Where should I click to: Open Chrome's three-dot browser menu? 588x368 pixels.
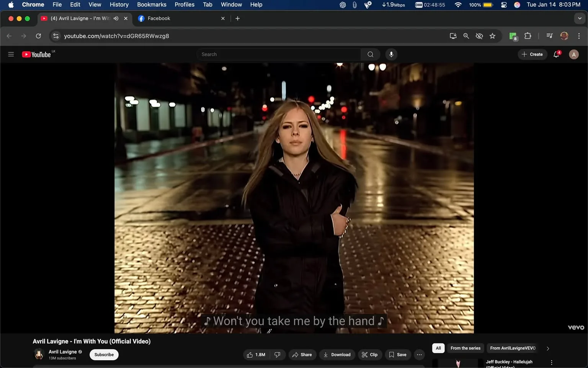click(x=579, y=36)
